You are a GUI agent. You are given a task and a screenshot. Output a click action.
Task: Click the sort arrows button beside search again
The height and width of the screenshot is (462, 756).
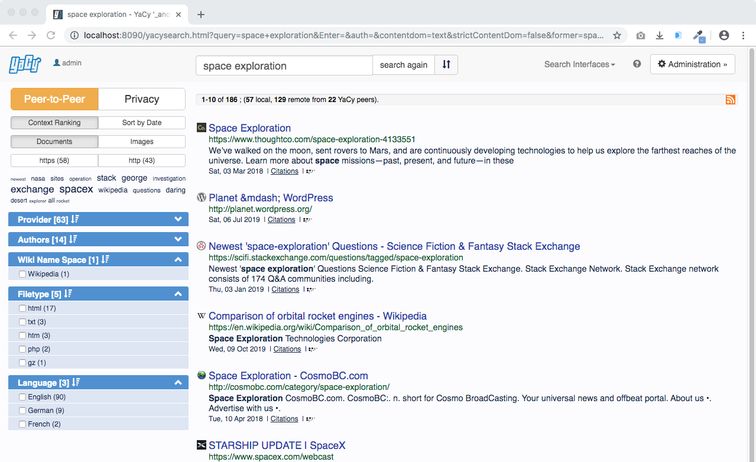click(x=448, y=65)
